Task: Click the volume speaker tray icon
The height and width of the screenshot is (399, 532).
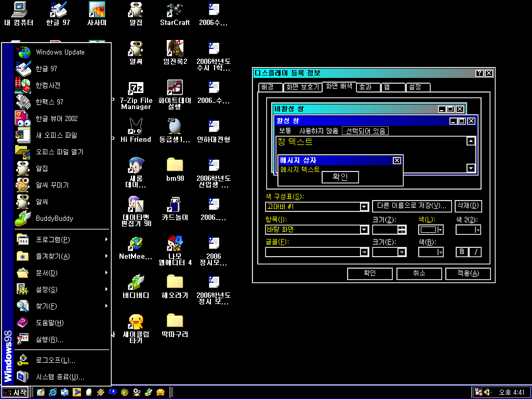Action: [487, 393]
